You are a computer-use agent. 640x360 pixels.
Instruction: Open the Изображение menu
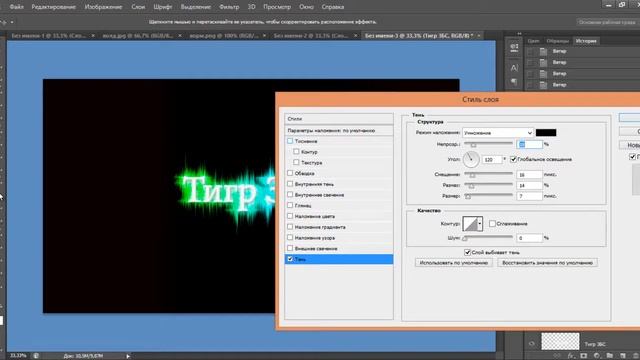click(x=103, y=7)
